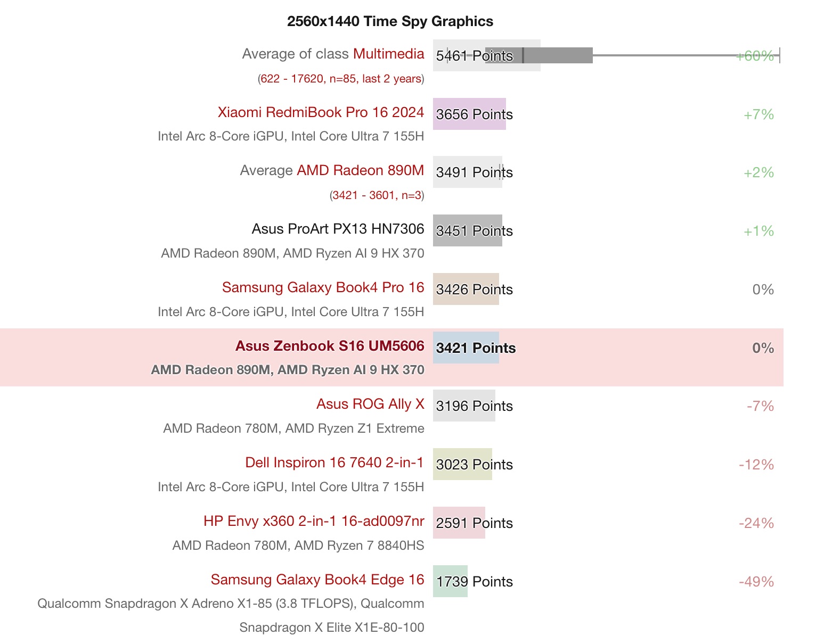Click the -49% percentage label

click(x=756, y=582)
